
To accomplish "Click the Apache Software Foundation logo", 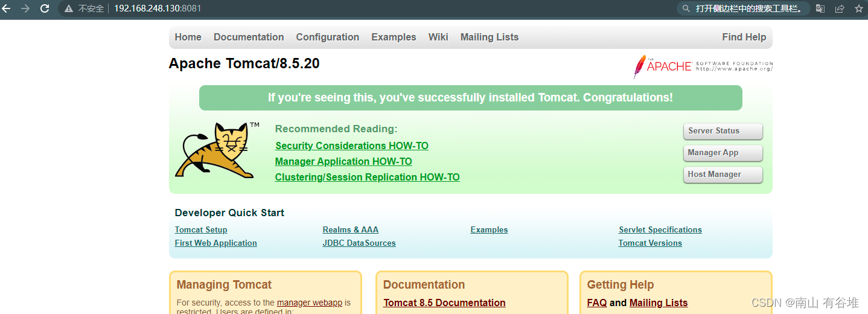I will pos(703,66).
